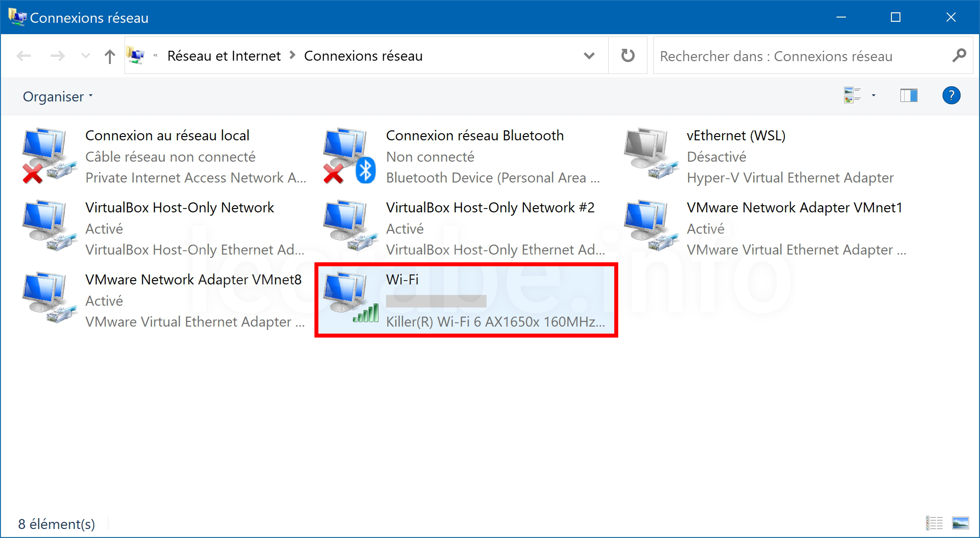
Task: Select the vEthernet (WSL) adapter icon
Action: [651, 154]
